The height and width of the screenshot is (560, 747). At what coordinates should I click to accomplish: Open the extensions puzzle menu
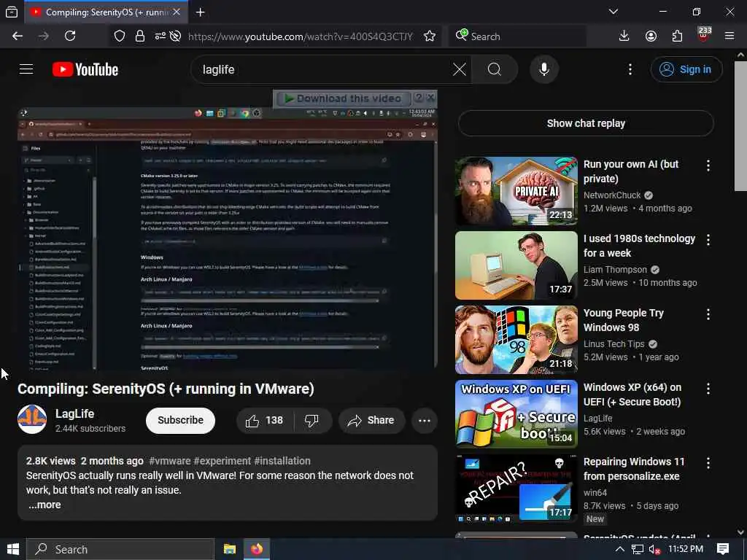[677, 36]
